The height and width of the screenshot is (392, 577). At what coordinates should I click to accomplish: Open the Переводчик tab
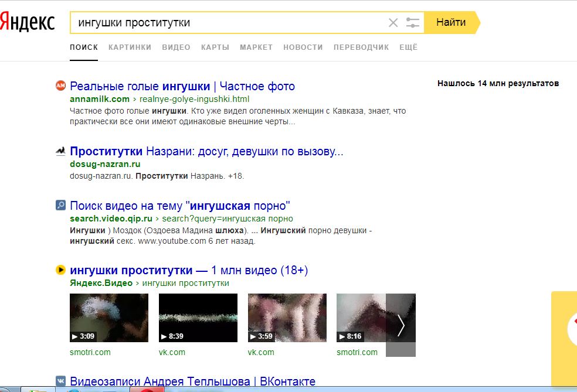pos(361,47)
